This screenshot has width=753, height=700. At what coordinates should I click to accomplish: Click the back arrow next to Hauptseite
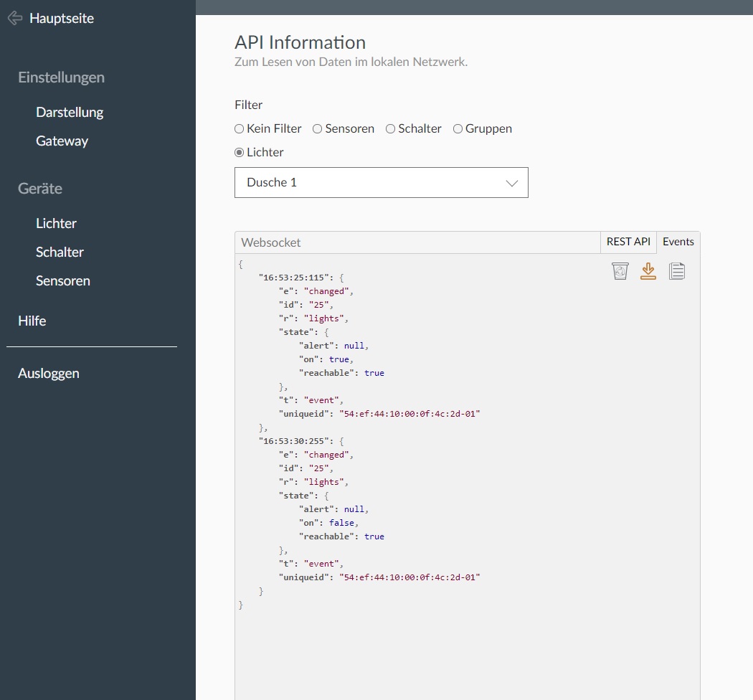14,19
